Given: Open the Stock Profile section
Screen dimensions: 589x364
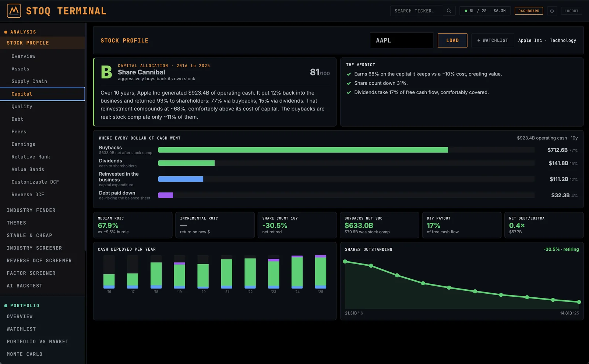Looking at the screenshot, I should pyautogui.click(x=42, y=43).
